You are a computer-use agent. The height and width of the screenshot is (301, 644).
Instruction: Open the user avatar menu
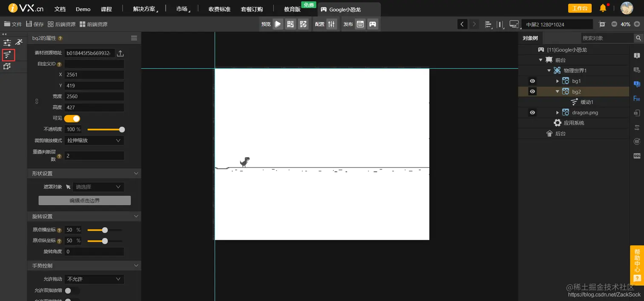point(627,8)
